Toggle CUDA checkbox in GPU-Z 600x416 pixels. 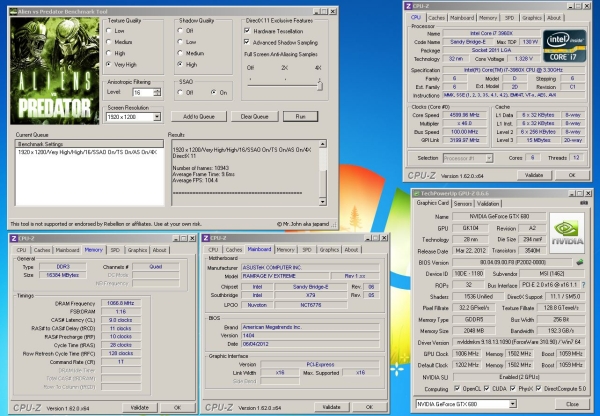pos(487,388)
